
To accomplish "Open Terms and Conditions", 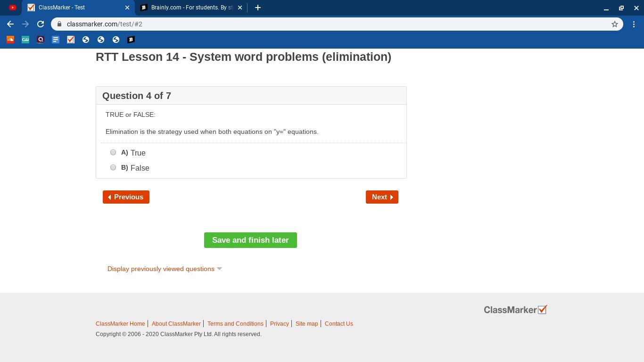I will [235, 324].
